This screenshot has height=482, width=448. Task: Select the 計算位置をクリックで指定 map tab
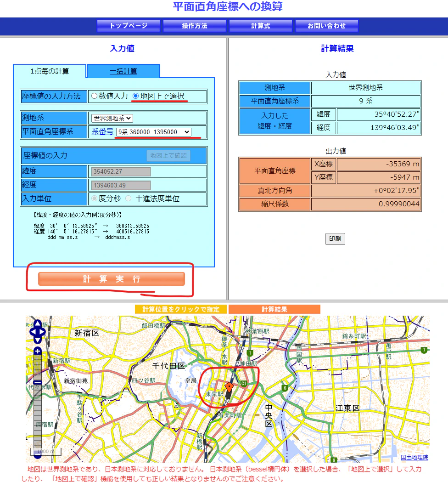181,309
